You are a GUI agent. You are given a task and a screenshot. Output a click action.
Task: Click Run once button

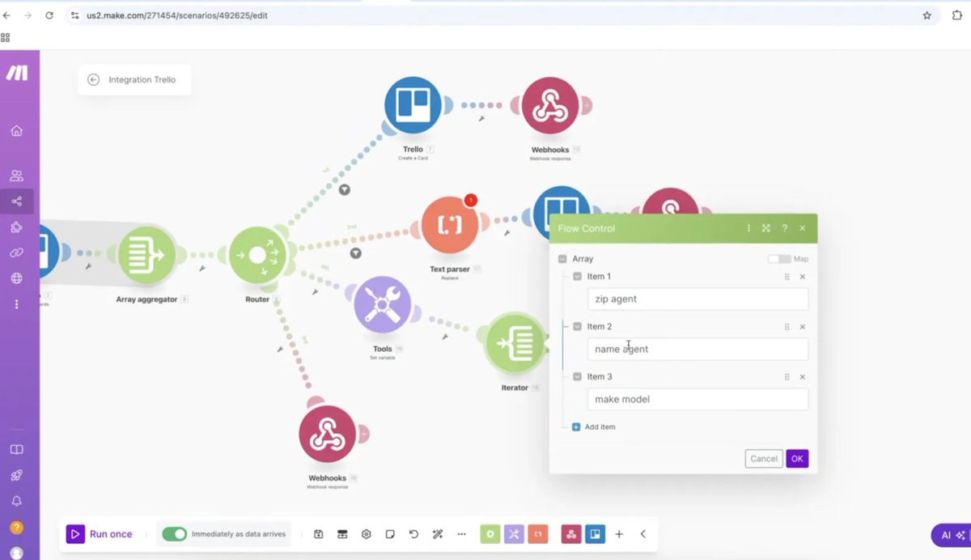pyautogui.click(x=100, y=534)
